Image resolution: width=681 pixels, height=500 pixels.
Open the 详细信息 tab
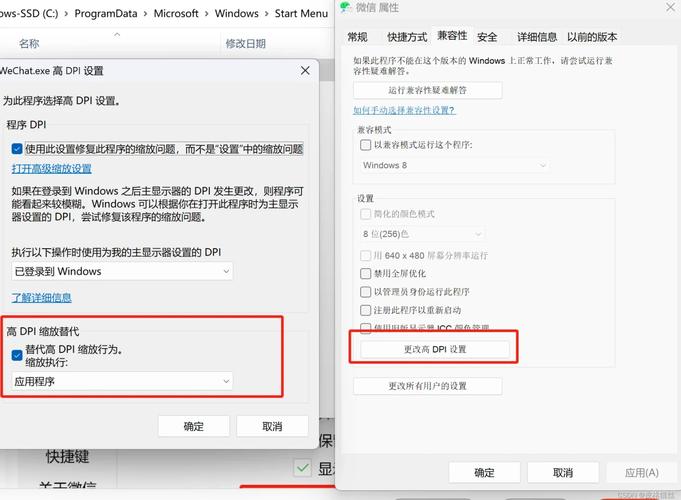[537, 37]
